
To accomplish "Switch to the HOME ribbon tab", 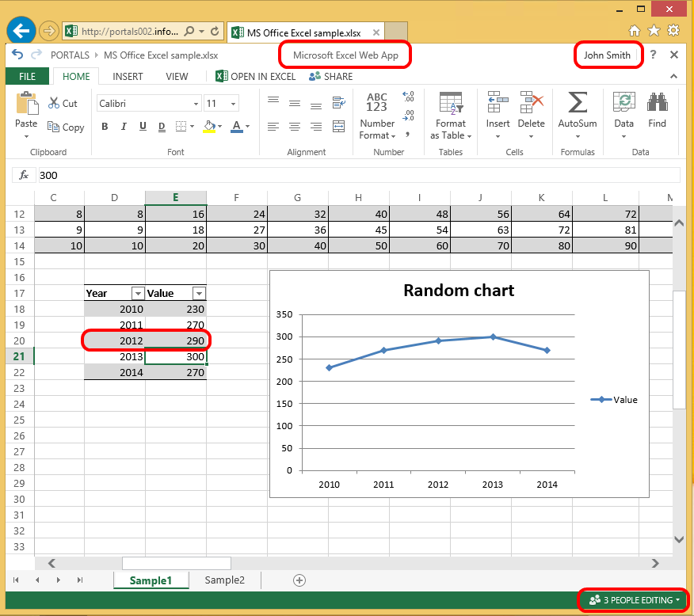I will [76, 77].
